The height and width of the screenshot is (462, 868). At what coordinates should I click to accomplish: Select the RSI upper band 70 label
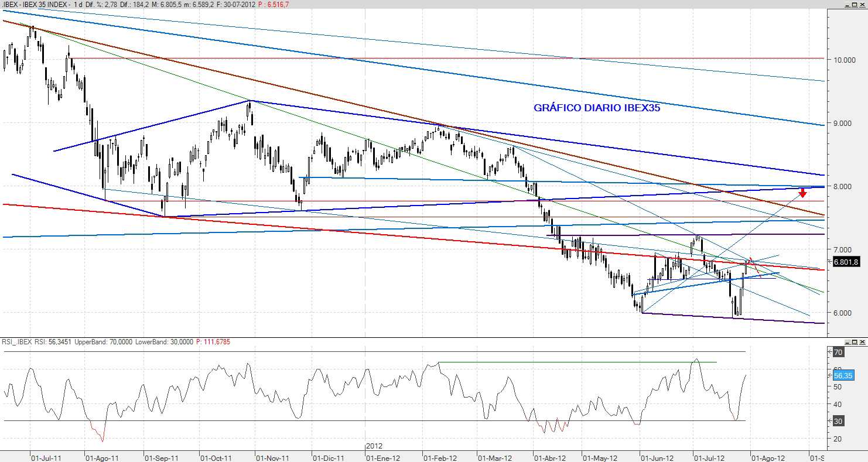[x=838, y=353]
